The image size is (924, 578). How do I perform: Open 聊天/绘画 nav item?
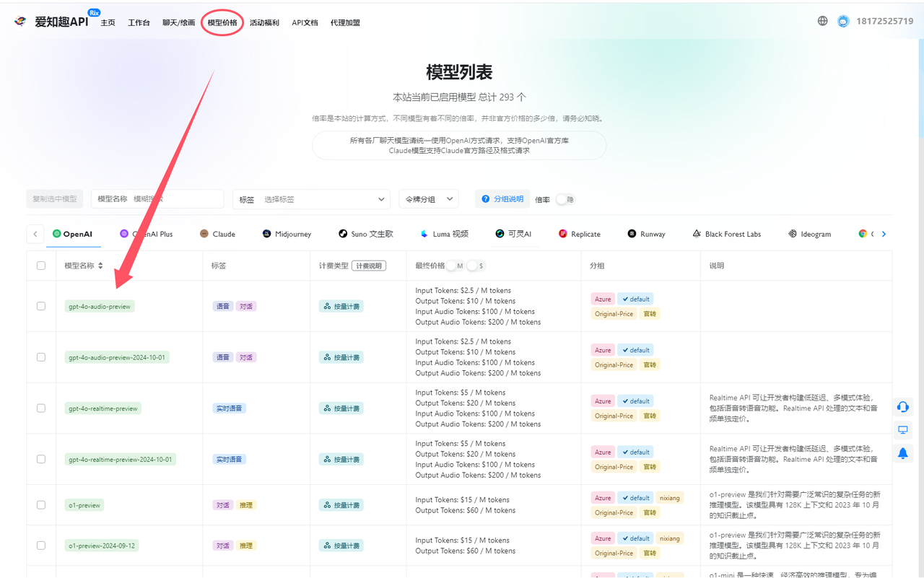[178, 22]
